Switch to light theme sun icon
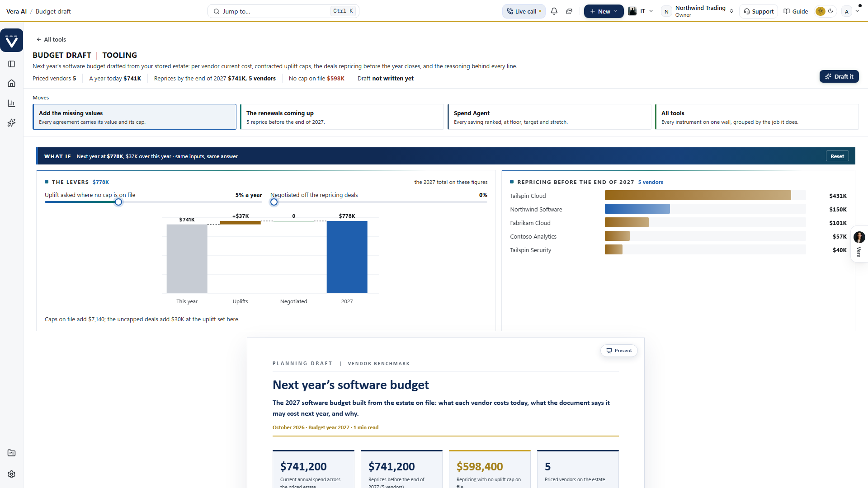The height and width of the screenshot is (488, 868). [x=821, y=11]
